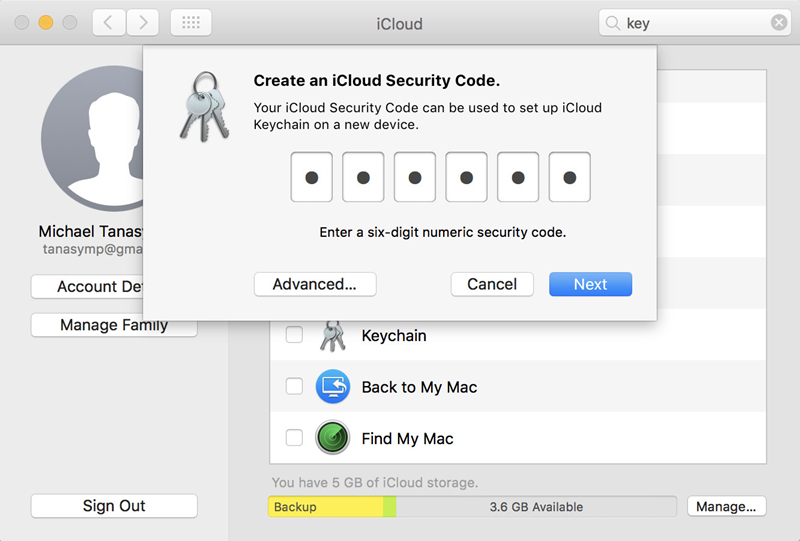Enable the Keychain checkbox
This screenshot has width=800, height=541.
click(294, 335)
